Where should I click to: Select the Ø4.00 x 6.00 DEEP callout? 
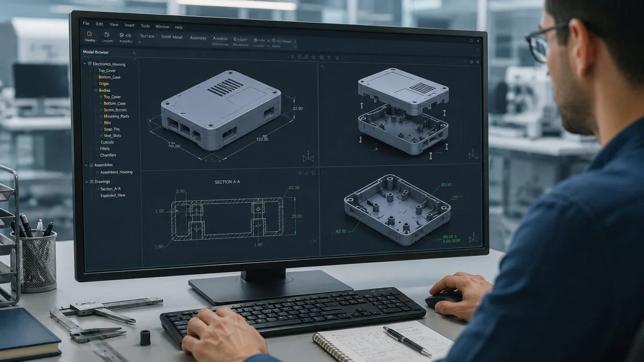tap(452, 239)
